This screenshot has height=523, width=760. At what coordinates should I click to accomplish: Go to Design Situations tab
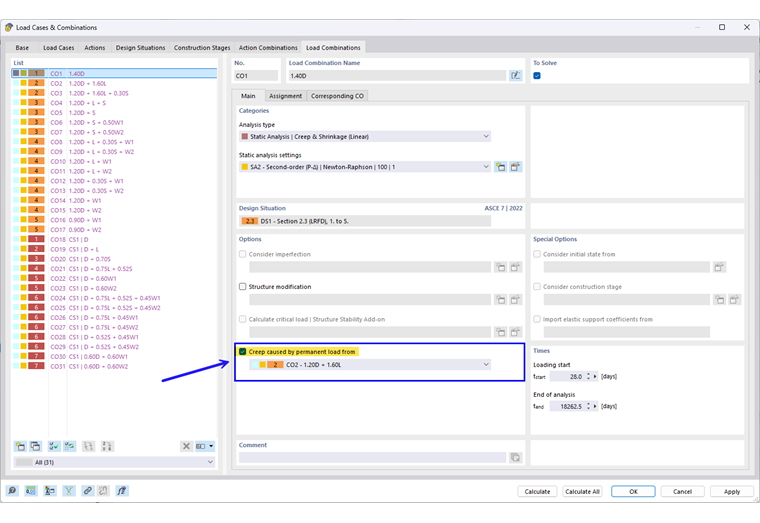pos(141,48)
